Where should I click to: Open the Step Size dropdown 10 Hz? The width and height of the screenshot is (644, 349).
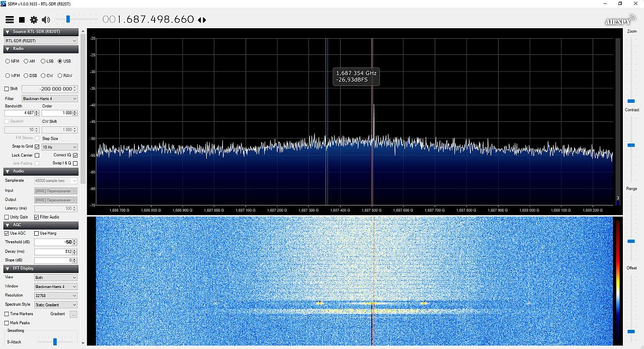pyautogui.click(x=59, y=147)
